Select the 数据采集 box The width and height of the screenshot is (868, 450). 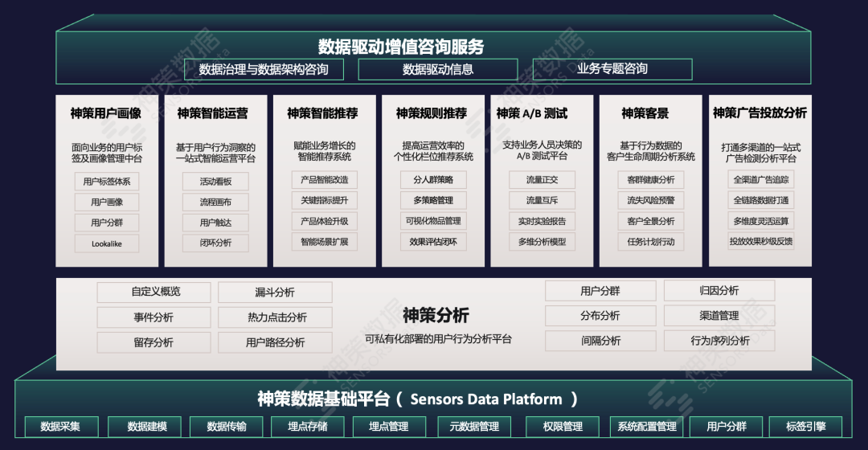pos(61,427)
